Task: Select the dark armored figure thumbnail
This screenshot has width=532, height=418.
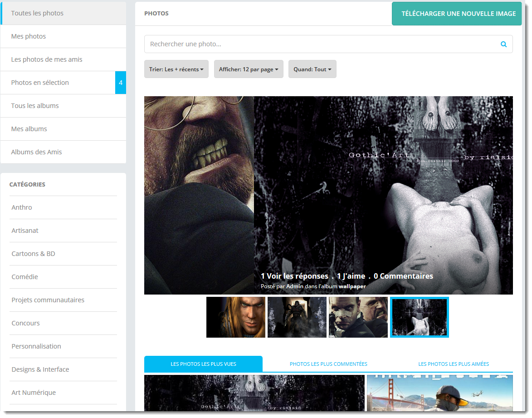Action: tap(297, 317)
